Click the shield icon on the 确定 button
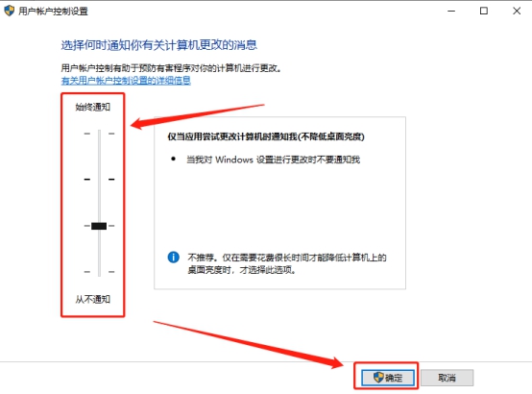 378,377
